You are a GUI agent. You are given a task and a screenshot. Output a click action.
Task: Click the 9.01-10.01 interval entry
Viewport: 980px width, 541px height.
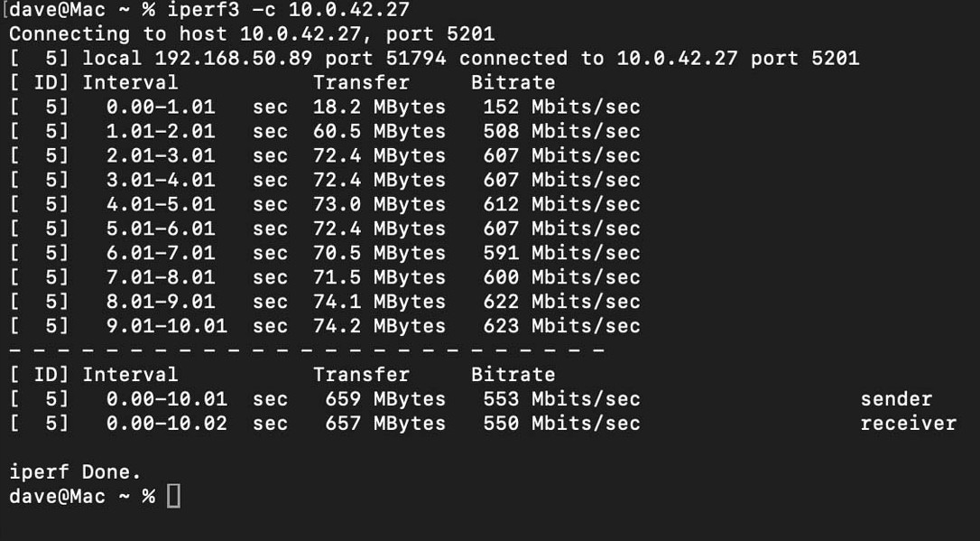167,327
